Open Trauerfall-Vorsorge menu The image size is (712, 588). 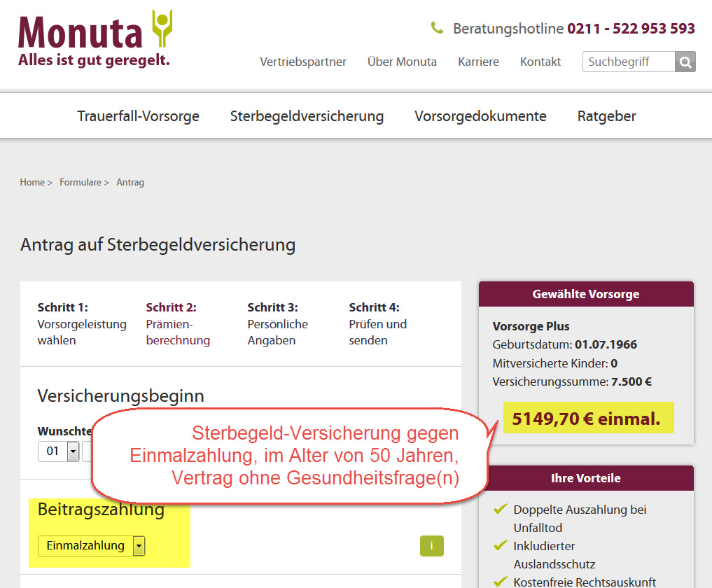138,116
